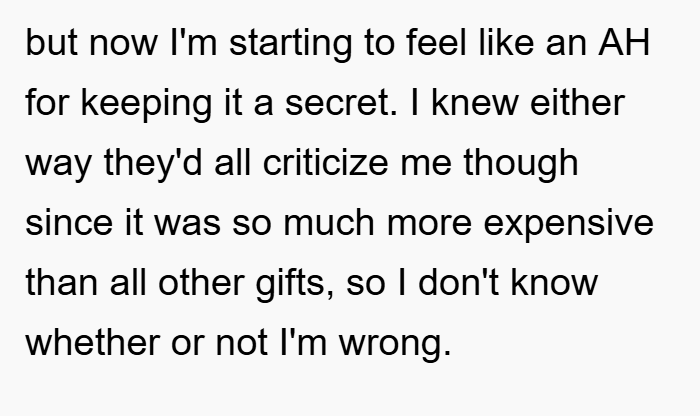Click the word 'don't' in fifth line
This screenshot has height=416, width=700.
pos(458,282)
